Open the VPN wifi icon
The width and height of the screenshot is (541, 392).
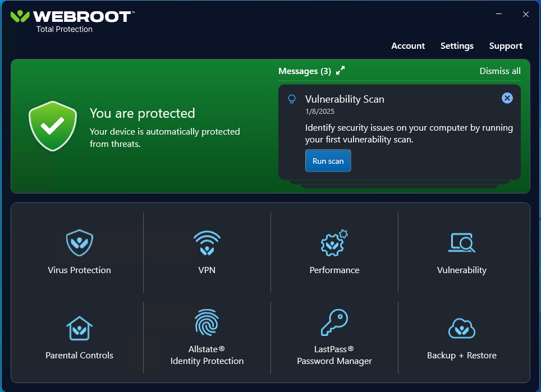pyautogui.click(x=207, y=243)
